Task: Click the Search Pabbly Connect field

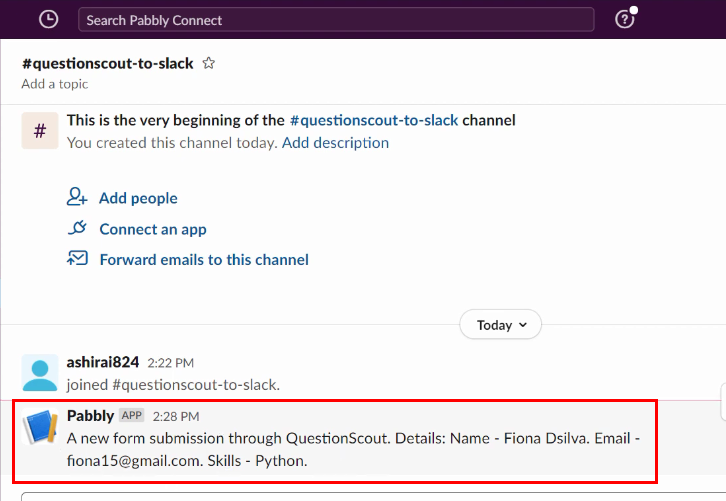Action: click(x=336, y=20)
